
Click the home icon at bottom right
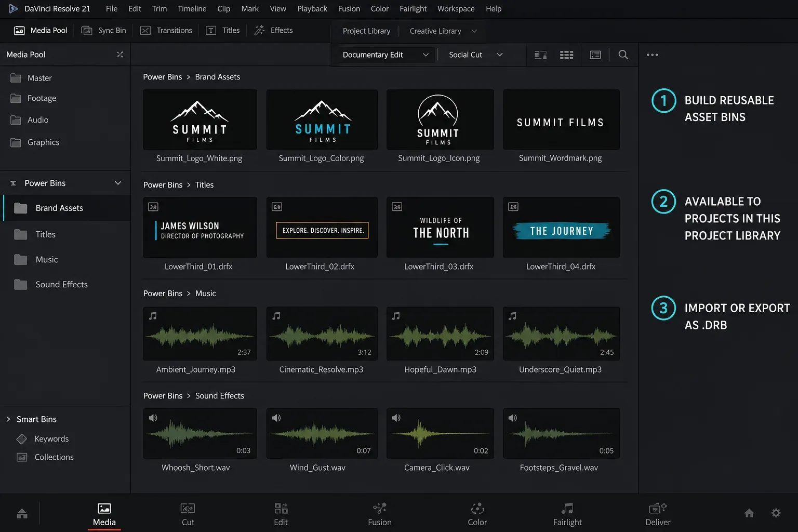pos(749,513)
